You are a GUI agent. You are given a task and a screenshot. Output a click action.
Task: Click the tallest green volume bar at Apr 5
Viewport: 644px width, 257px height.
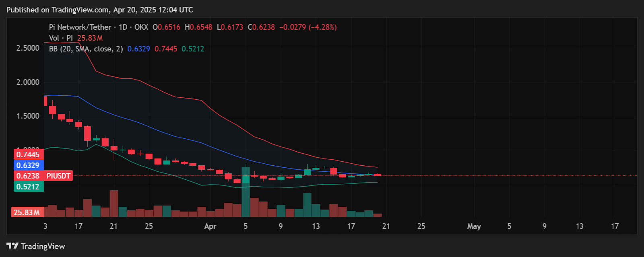(246, 192)
